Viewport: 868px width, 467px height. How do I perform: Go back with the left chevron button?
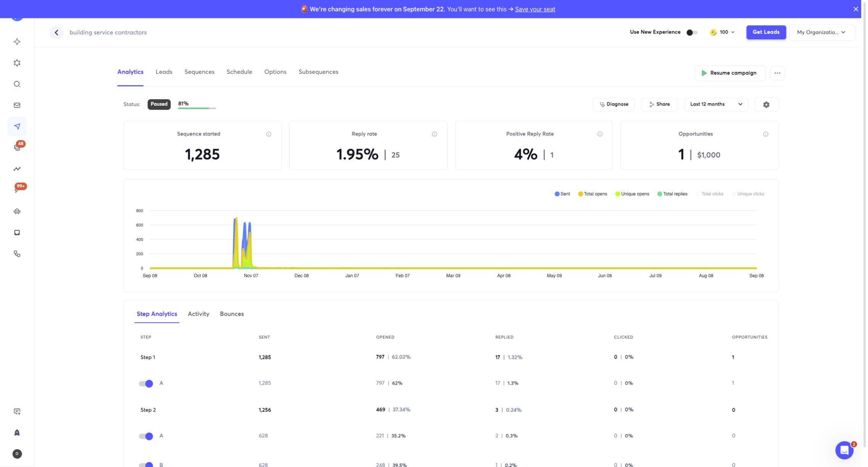[56, 32]
